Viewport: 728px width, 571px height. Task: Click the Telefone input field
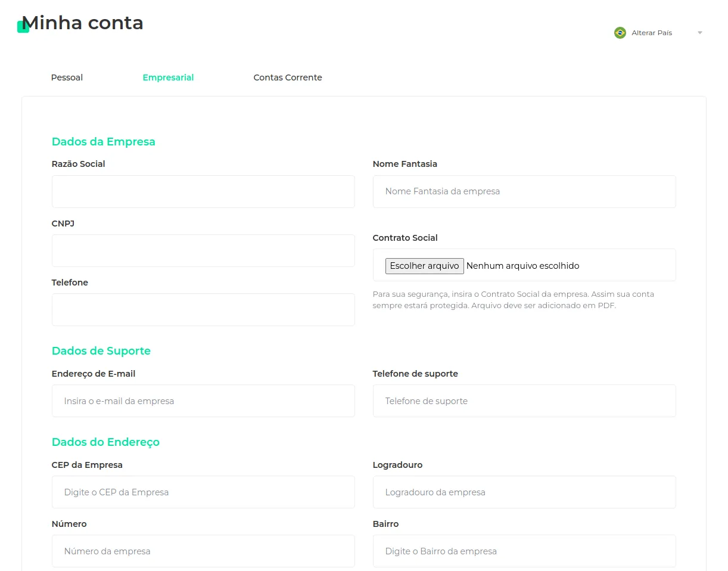pyautogui.click(x=203, y=309)
